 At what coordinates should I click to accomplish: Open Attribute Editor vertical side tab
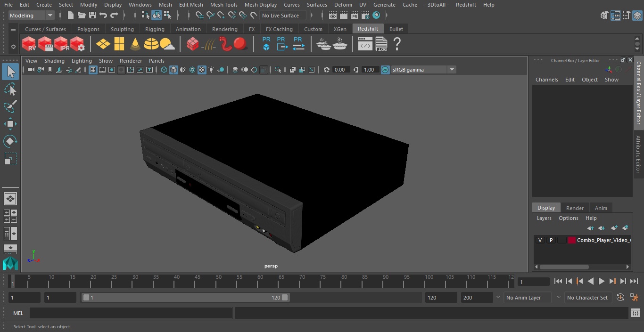click(x=638, y=154)
